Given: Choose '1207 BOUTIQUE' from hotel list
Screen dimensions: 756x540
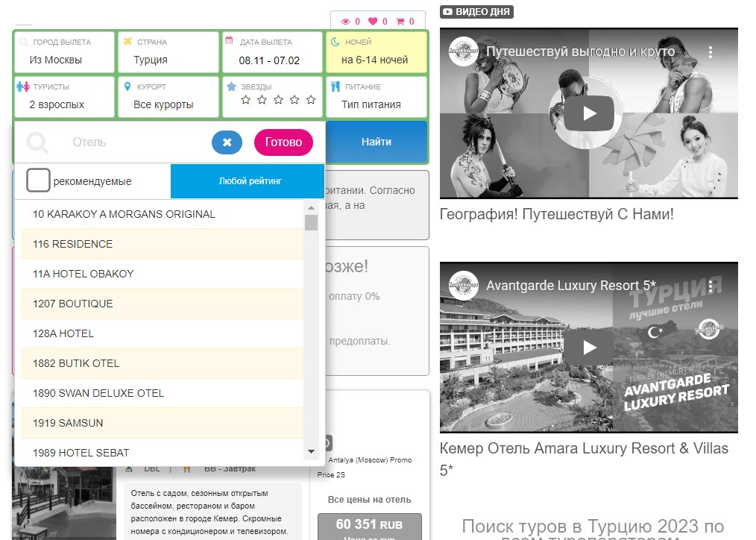Looking at the screenshot, I should (x=73, y=304).
